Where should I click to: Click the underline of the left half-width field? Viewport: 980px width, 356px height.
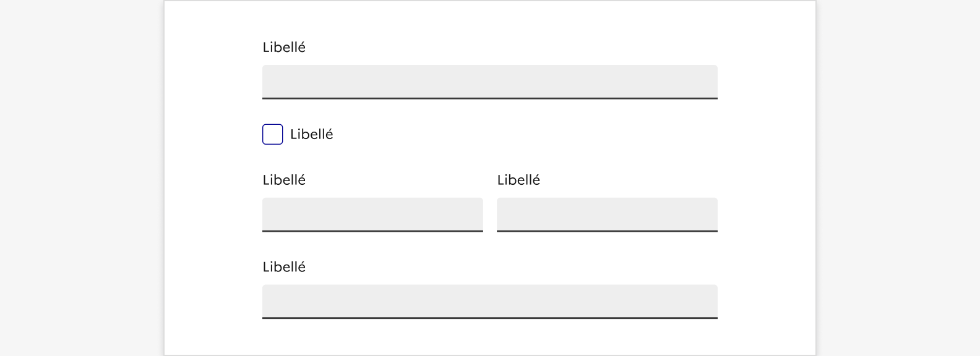372,231
